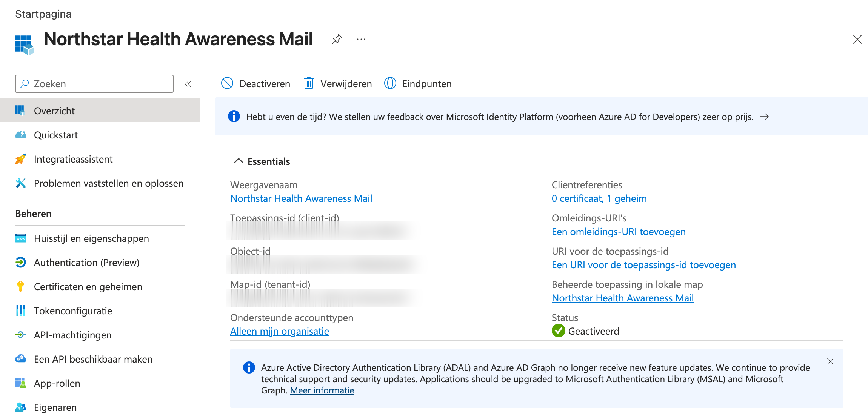Image resolution: width=868 pixels, height=415 pixels.
Task: Open the 0 certificaat, 1 geheim link
Action: [x=599, y=198]
